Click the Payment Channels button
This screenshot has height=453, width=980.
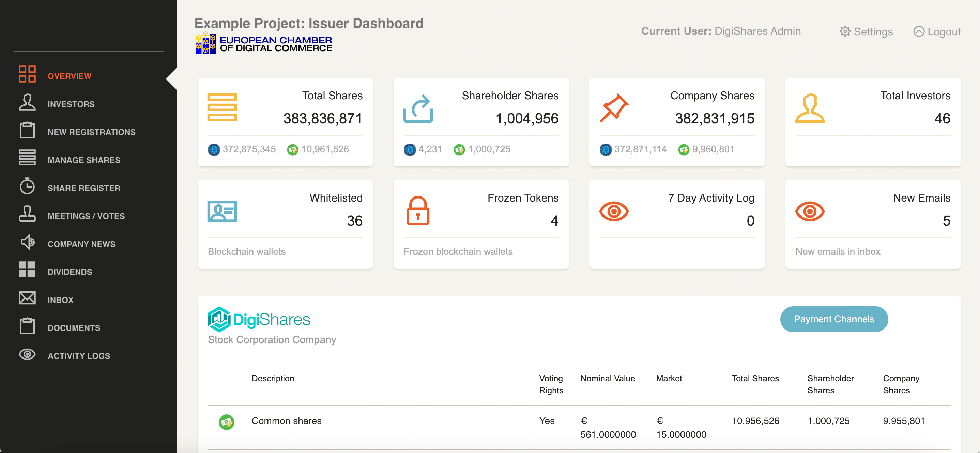[x=833, y=319]
